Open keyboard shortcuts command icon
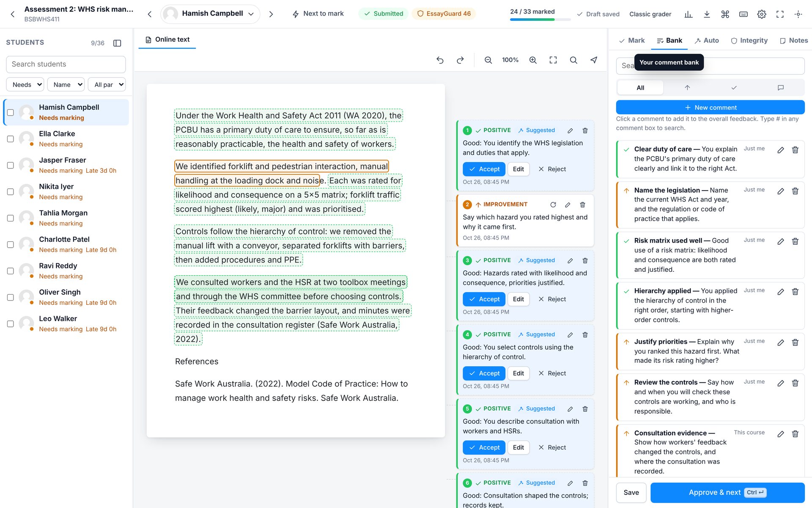 725,14
